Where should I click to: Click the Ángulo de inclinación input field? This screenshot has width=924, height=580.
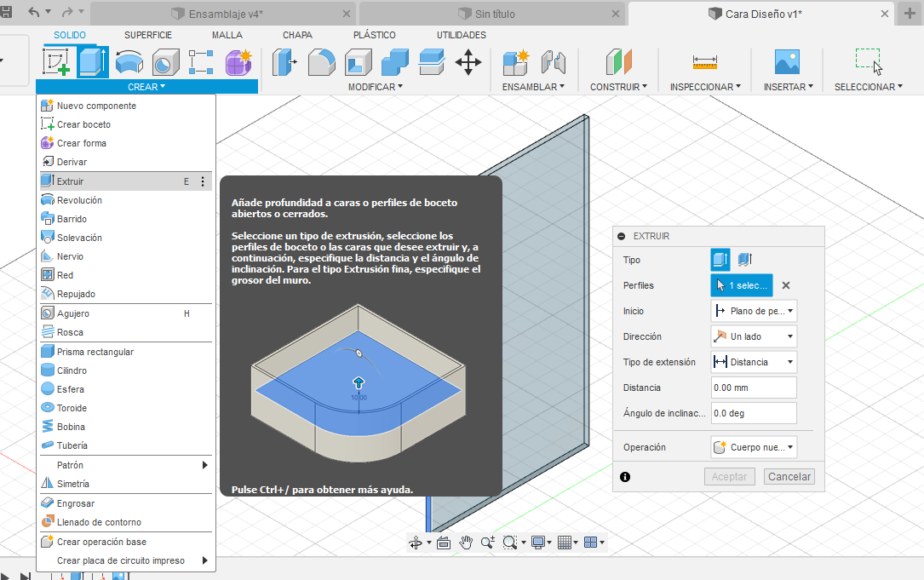pyautogui.click(x=754, y=413)
